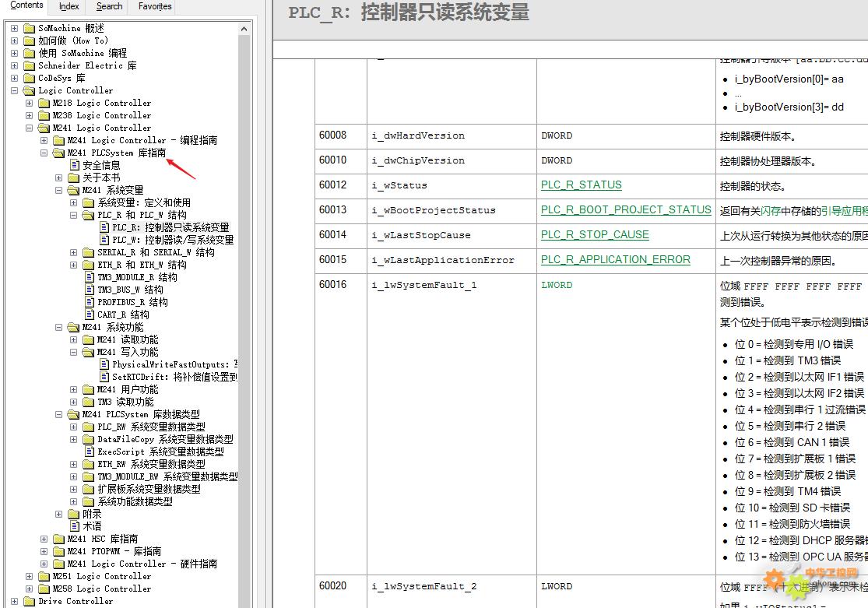Click the i_dwChipVersion table cell
The width and height of the screenshot is (868, 608).
click(x=452, y=160)
